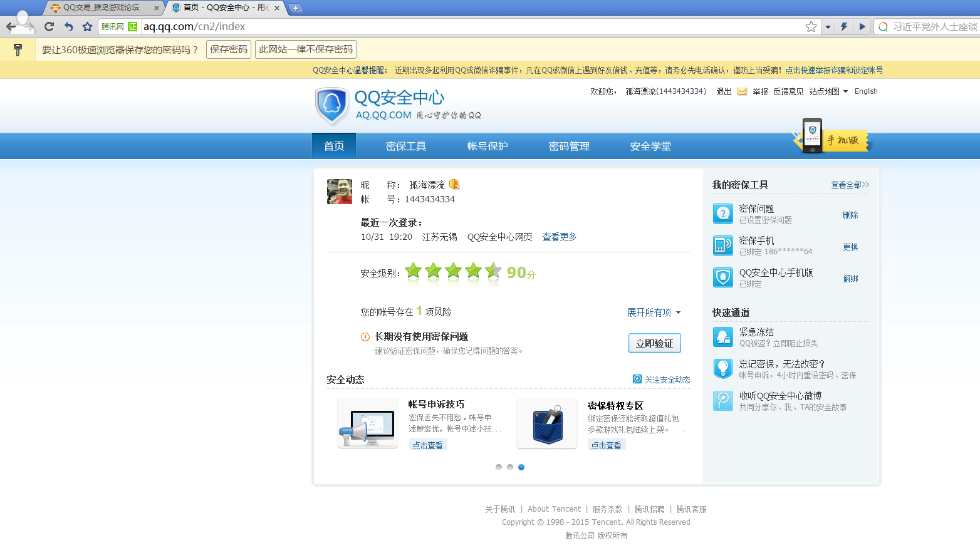Click the 密保手机 phone icon

pos(723,245)
